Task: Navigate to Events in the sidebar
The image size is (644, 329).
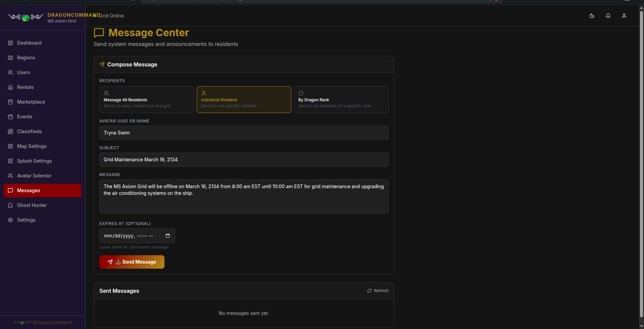Action: [x=42, y=117]
